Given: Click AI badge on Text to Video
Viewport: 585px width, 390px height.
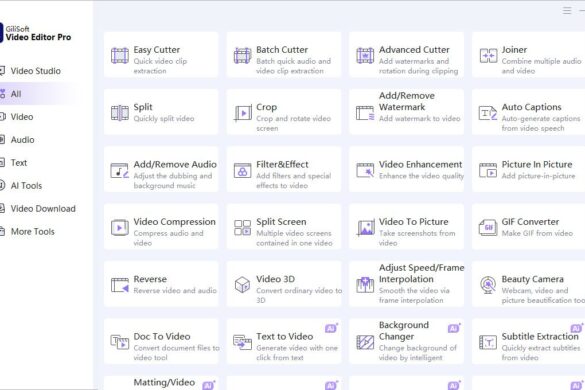Looking at the screenshot, I should coord(331,328).
